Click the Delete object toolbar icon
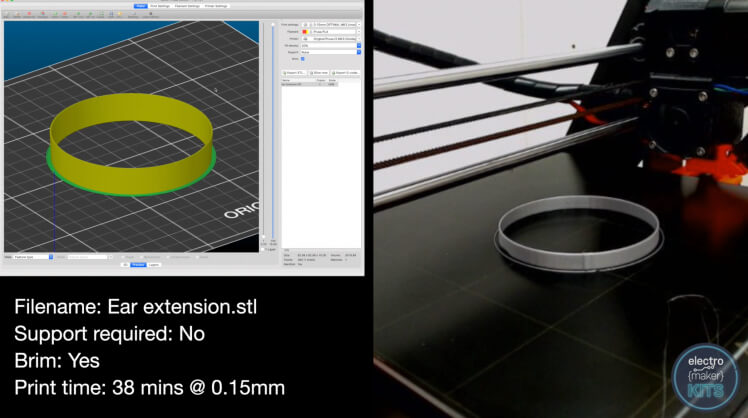Image resolution: width=748 pixels, height=418 pixels. 18,14
